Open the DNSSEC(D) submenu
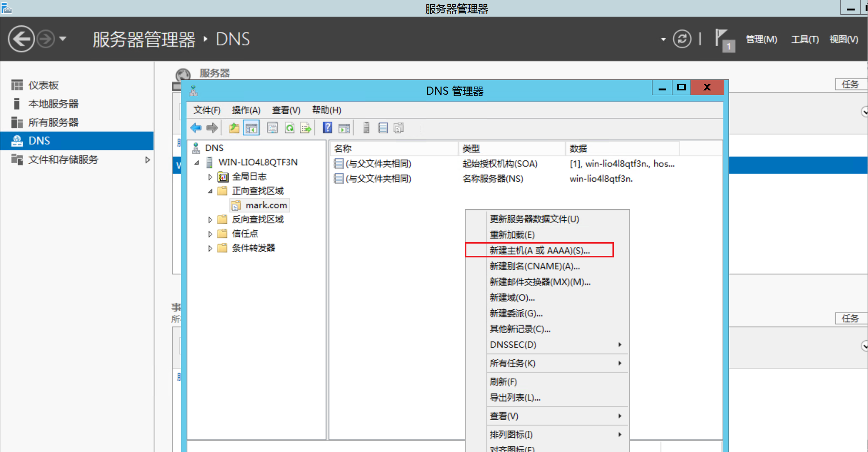Viewport: 868px width, 452px height. [x=547, y=344]
